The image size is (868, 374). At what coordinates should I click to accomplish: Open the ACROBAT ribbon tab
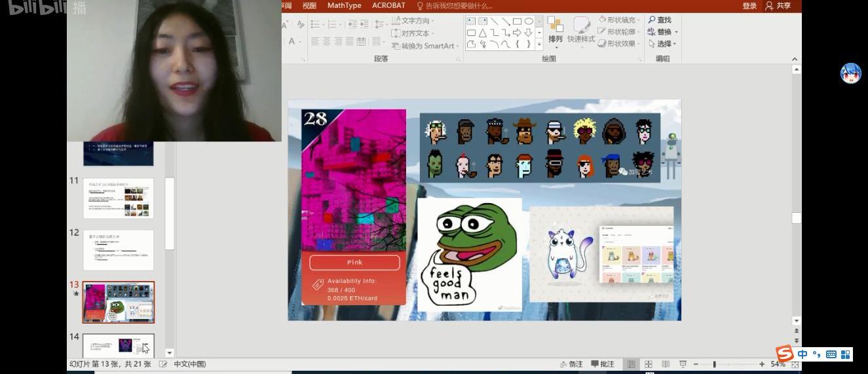pos(388,6)
